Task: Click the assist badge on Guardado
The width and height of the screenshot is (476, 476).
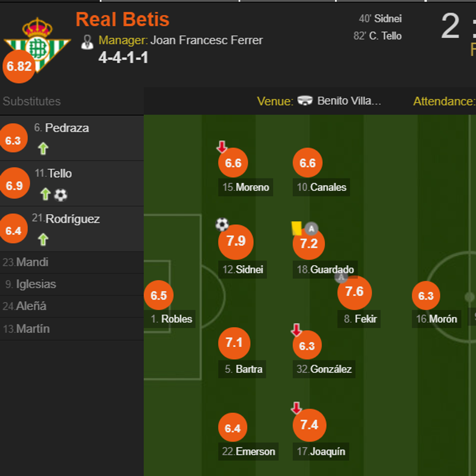Action: [311, 228]
